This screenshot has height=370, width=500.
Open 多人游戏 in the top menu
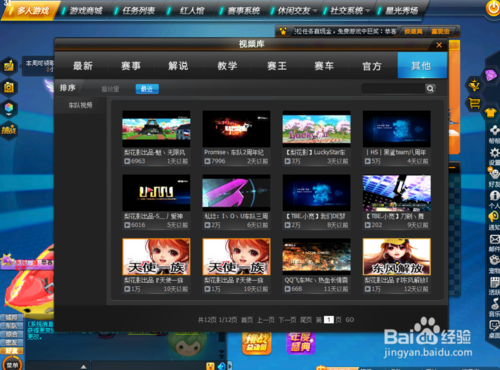pos(33,11)
